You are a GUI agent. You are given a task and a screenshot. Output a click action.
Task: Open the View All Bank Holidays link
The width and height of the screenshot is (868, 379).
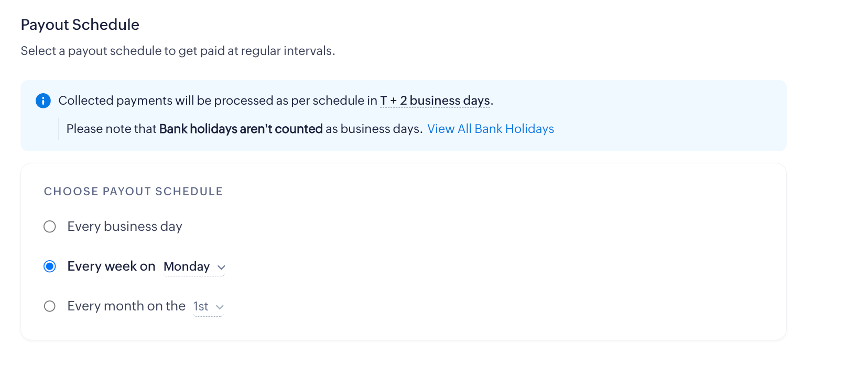[x=491, y=129]
